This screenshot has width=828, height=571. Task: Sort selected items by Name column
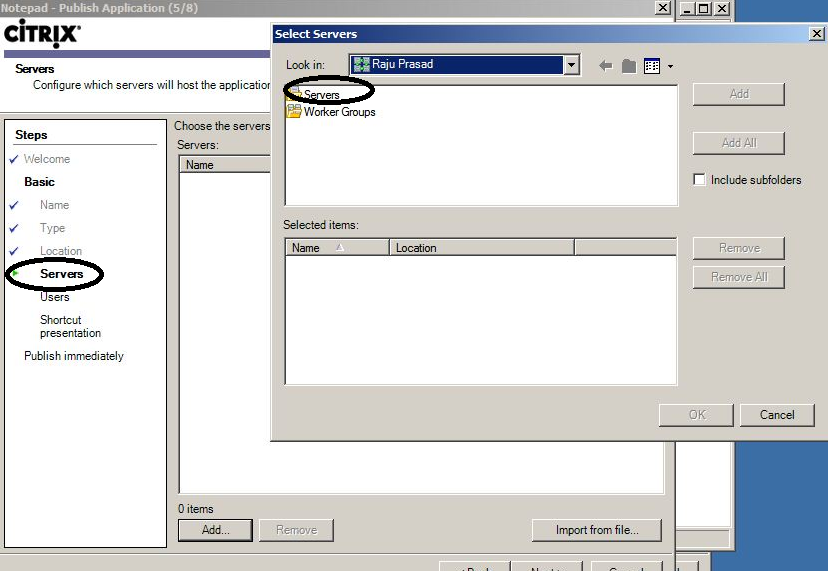pyautogui.click(x=337, y=248)
